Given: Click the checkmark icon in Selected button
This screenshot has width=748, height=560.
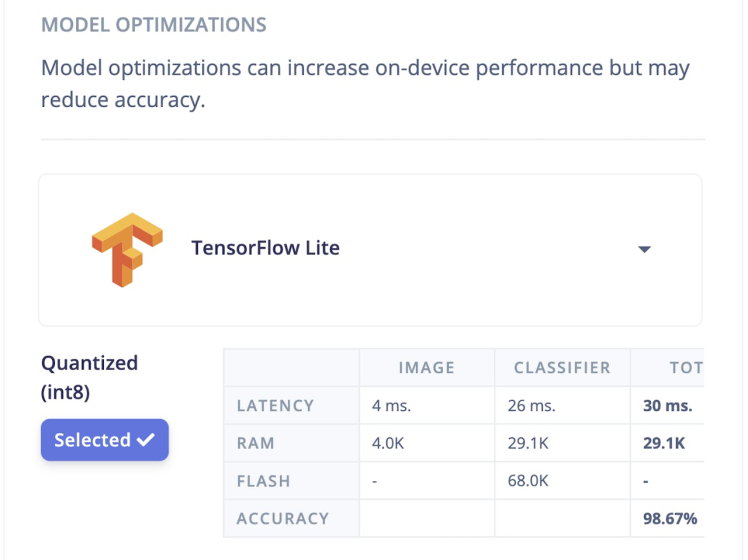Looking at the screenshot, I should click(x=146, y=440).
